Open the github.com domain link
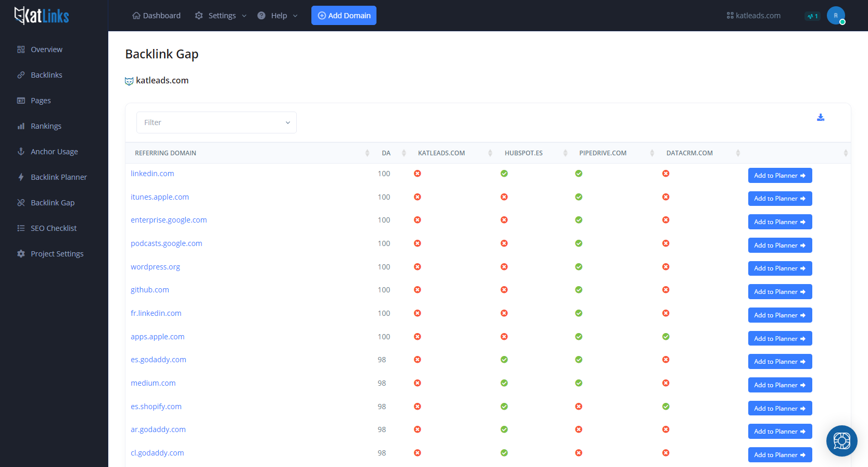The width and height of the screenshot is (868, 467). (150, 290)
